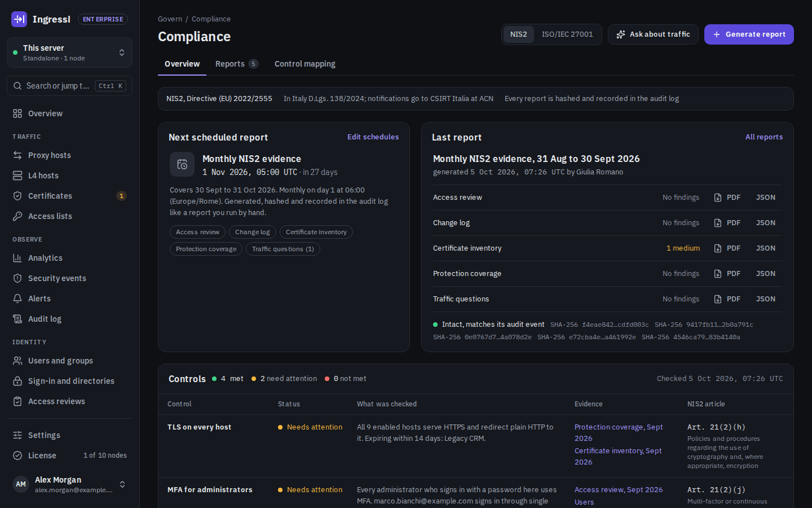This screenshot has height=508, width=812.
Task: Switch to ISO/IEC 27001 framework
Action: pyautogui.click(x=567, y=34)
